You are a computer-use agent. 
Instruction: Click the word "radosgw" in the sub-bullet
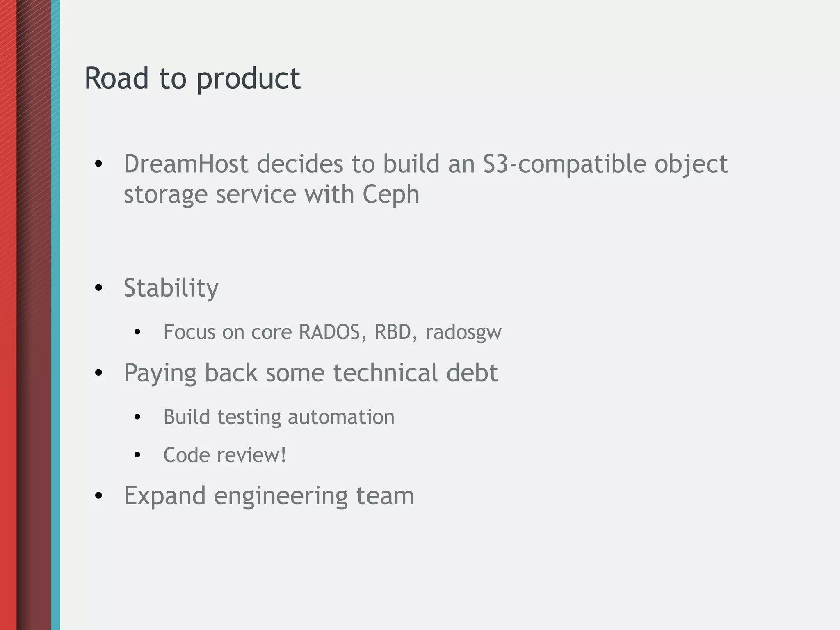pyautogui.click(x=463, y=333)
